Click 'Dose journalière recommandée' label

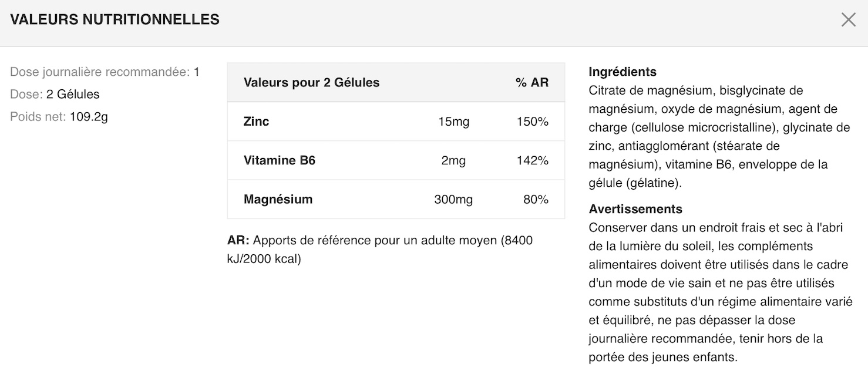(x=100, y=72)
